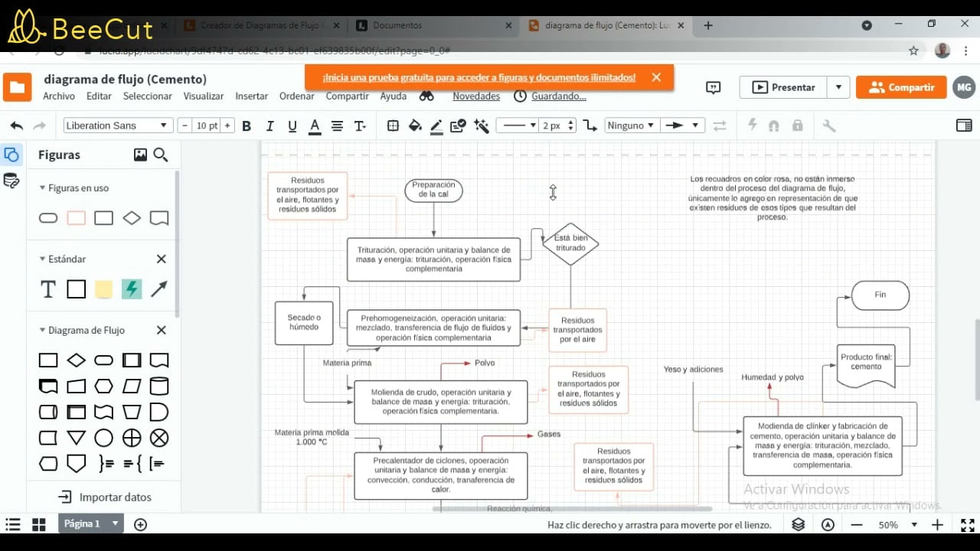This screenshot has width=980, height=551.
Task: Open the Página 1 tab dropdown
Action: [116, 524]
